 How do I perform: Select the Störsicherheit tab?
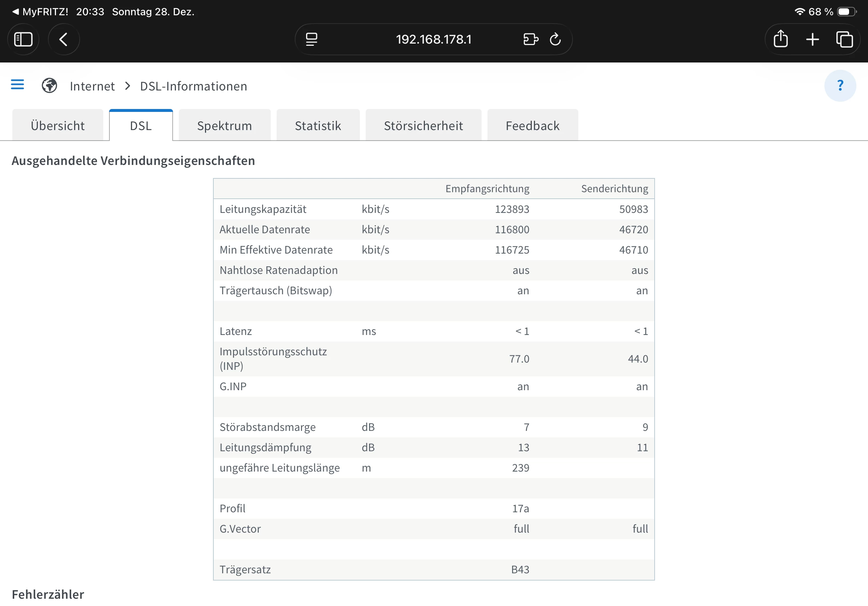point(423,126)
